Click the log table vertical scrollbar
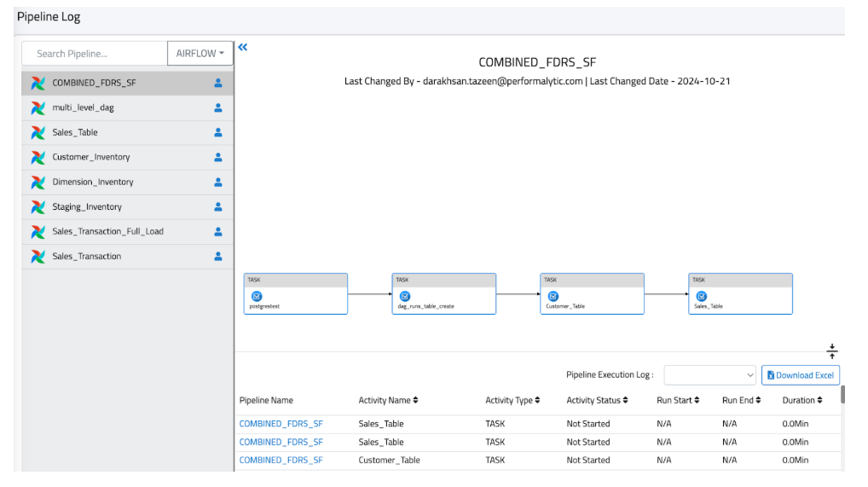Image resolution: width=868 pixels, height=487 pixels. (x=842, y=395)
